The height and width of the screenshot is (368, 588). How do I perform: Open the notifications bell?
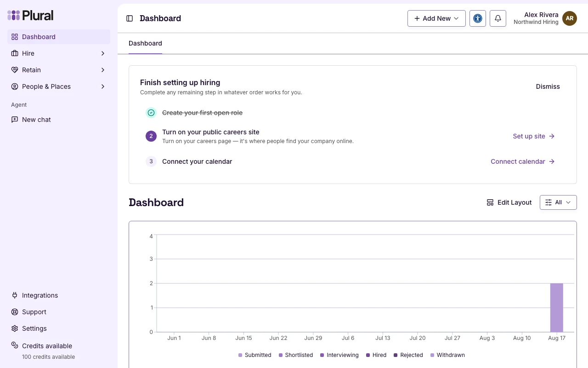(x=498, y=18)
